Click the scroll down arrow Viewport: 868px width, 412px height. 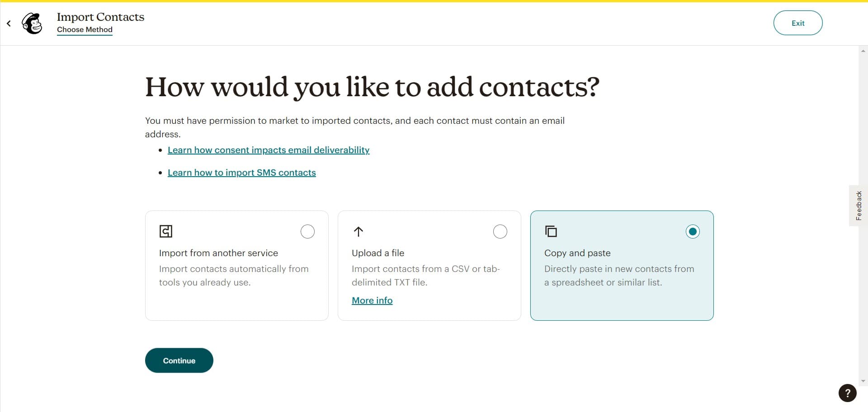pos(863,380)
